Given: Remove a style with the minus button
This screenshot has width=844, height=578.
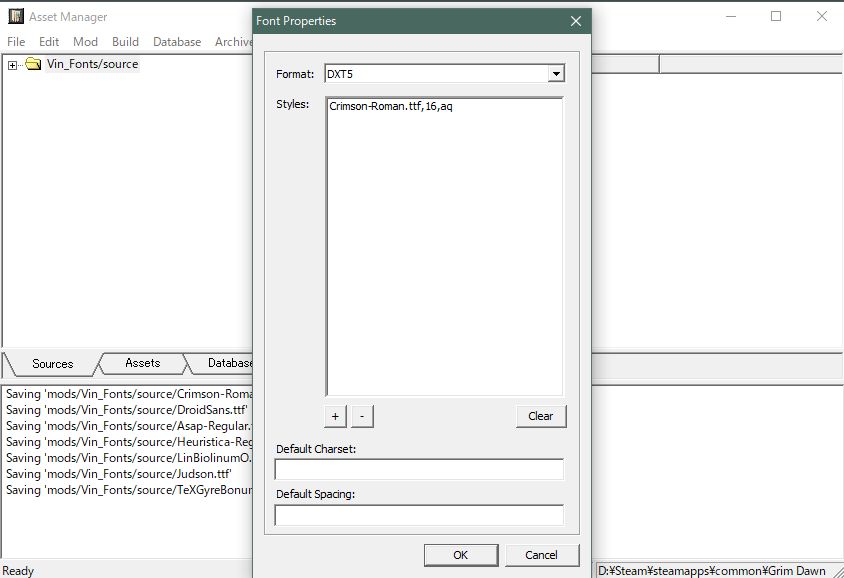Looking at the screenshot, I should [x=362, y=416].
